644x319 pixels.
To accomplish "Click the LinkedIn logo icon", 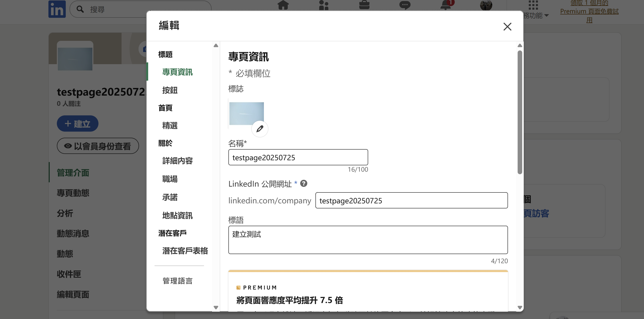I will click(57, 9).
